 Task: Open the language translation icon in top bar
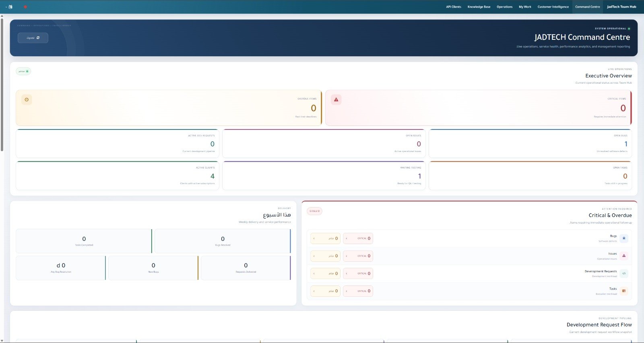tap(10, 7)
